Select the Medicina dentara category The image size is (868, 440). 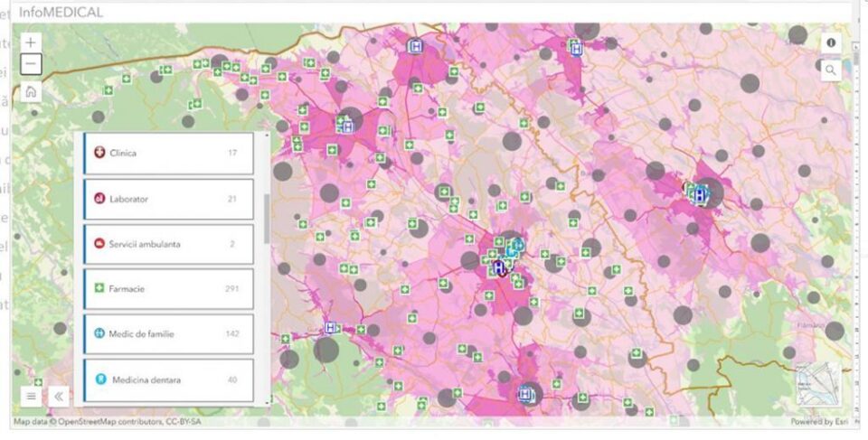[169, 379]
